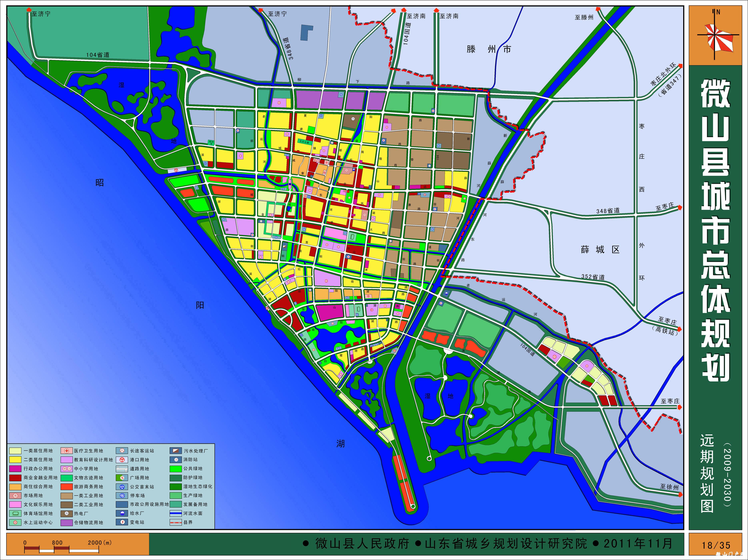The image size is (748, 560).
Task: Click the 广场用地 S legend icon
Action: 122,478
